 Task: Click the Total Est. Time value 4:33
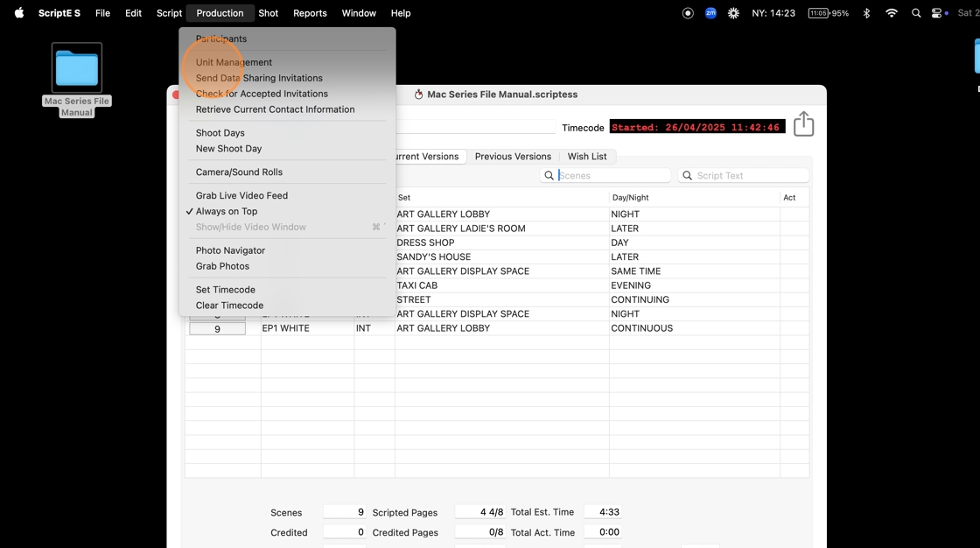[x=603, y=512]
